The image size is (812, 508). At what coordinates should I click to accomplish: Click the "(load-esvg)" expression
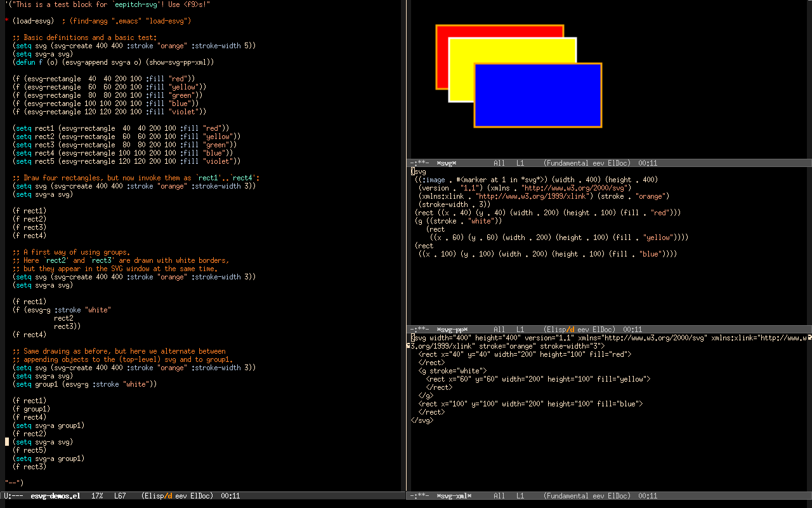(34, 21)
